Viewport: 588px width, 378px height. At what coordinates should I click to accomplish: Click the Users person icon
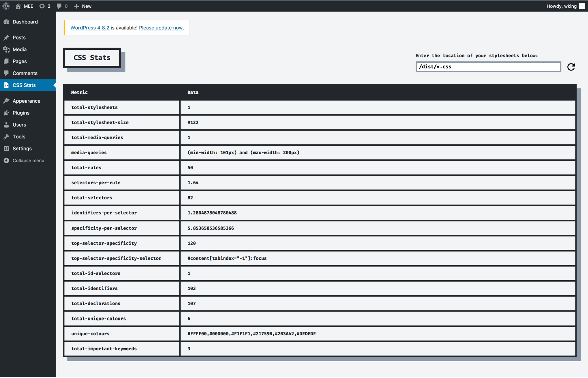(6, 125)
